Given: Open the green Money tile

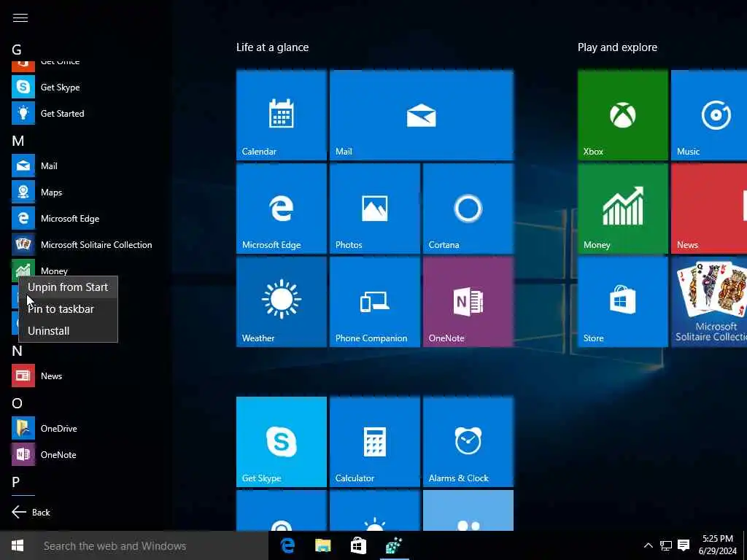Looking at the screenshot, I should [623, 209].
